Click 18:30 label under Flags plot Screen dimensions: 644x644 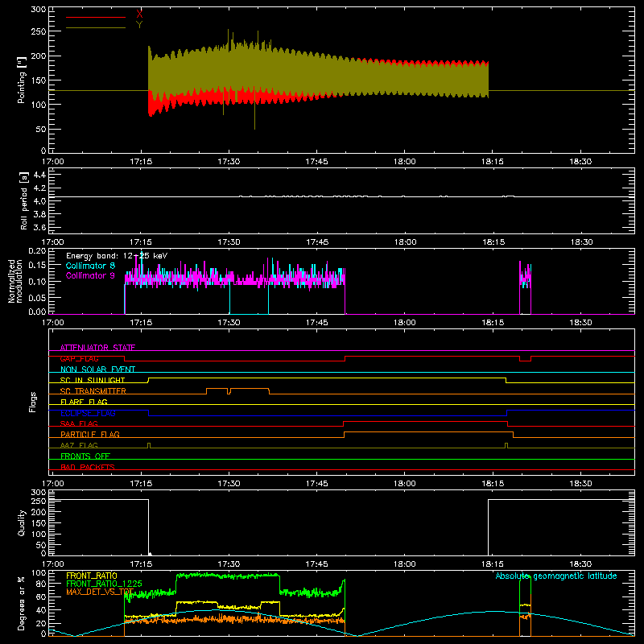click(x=580, y=484)
